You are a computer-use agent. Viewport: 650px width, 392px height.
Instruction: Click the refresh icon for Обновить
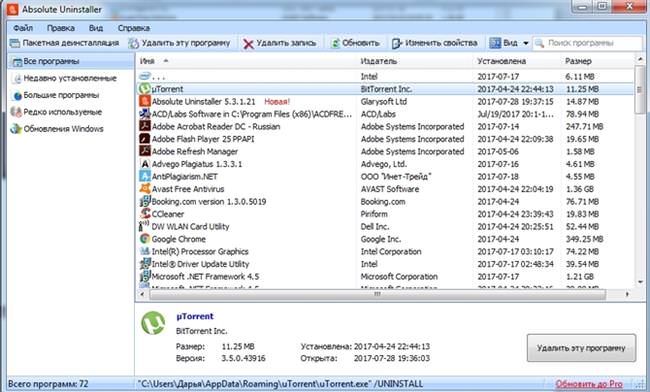(x=335, y=43)
